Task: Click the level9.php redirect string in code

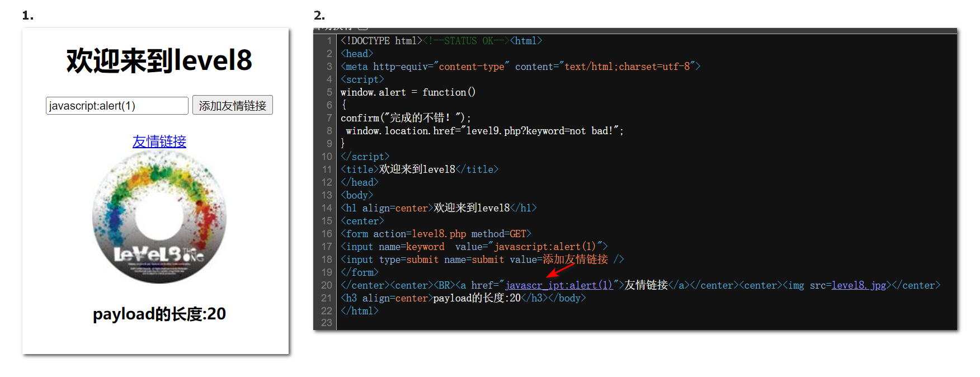Action: (x=540, y=131)
